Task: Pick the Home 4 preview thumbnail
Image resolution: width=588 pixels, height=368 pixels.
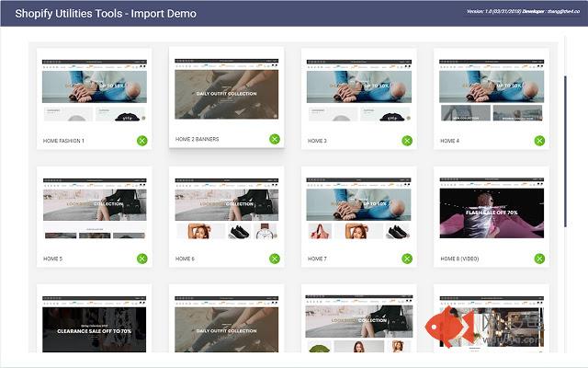Action: click(x=491, y=92)
